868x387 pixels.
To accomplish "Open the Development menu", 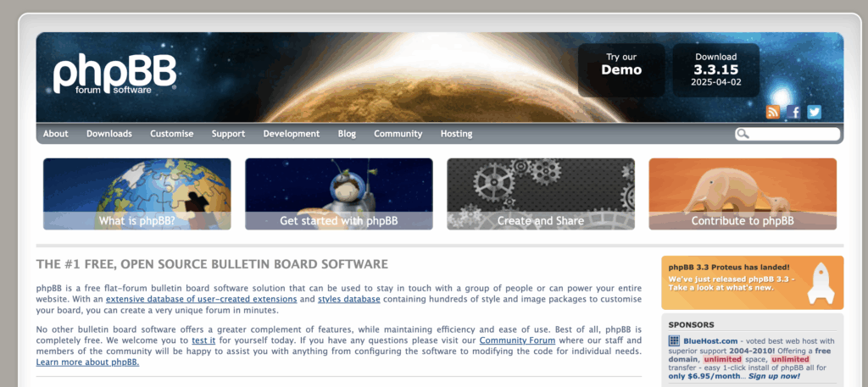I will coord(292,134).
